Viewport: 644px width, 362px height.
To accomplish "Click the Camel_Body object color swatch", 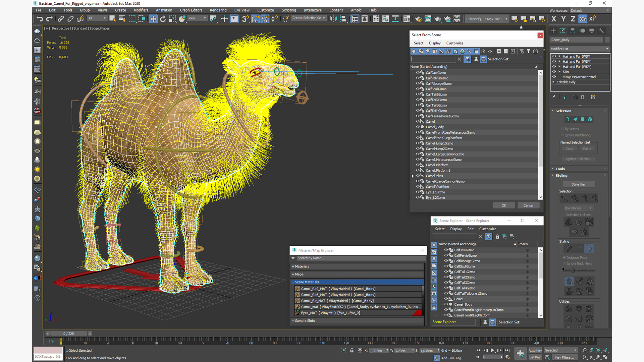I will pos(607,40).
